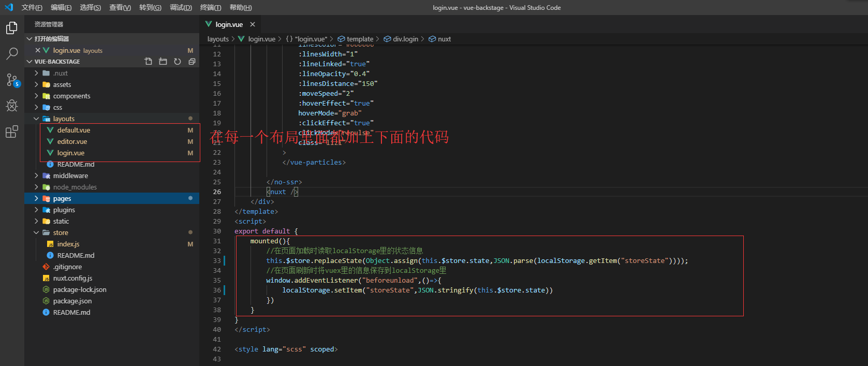Open the 调试(D) menu
This screenshot has height=366, width=868.
coord(181,7)
